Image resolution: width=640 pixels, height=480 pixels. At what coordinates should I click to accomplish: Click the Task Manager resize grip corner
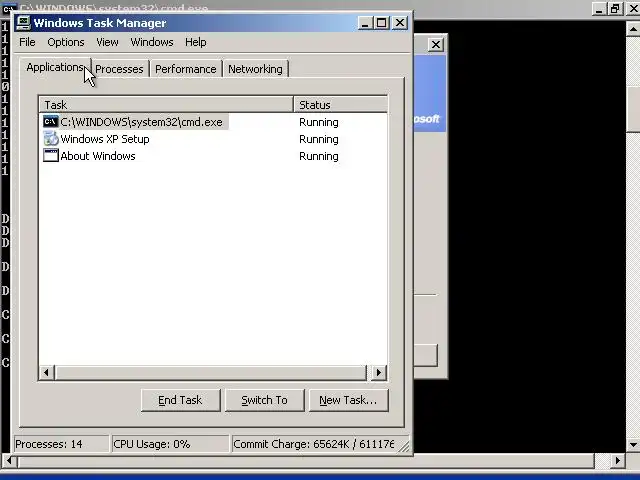pyautogui.click(x=404, y=447)
